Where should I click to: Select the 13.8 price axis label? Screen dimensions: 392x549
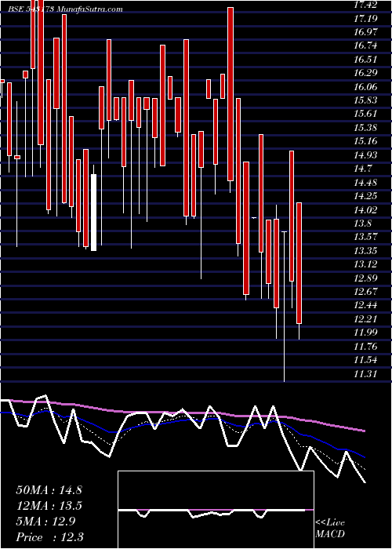click(x=363, y=224)
